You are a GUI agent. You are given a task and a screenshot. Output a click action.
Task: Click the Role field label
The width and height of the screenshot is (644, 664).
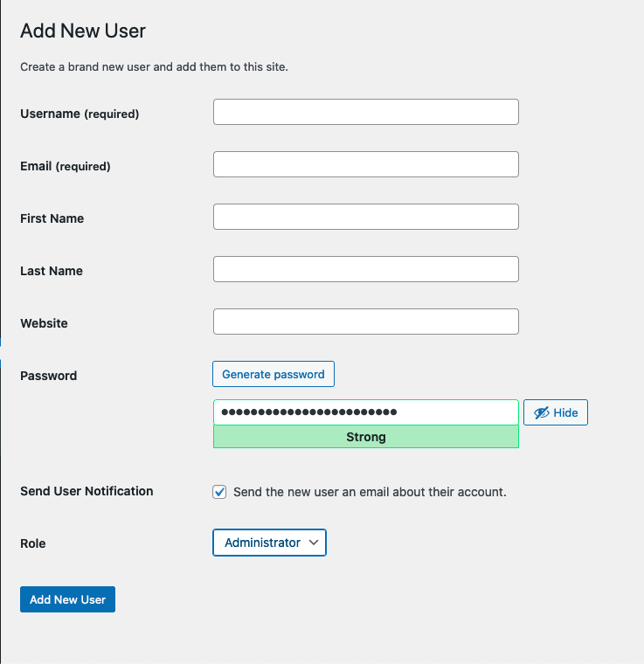click(33, 543)
